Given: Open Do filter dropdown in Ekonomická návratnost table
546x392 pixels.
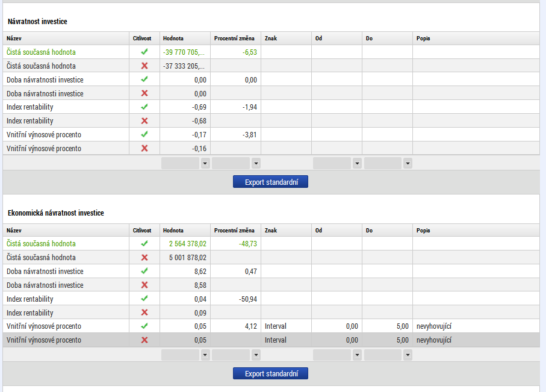Looking at the screenshot, I should [x=408, y=355].
